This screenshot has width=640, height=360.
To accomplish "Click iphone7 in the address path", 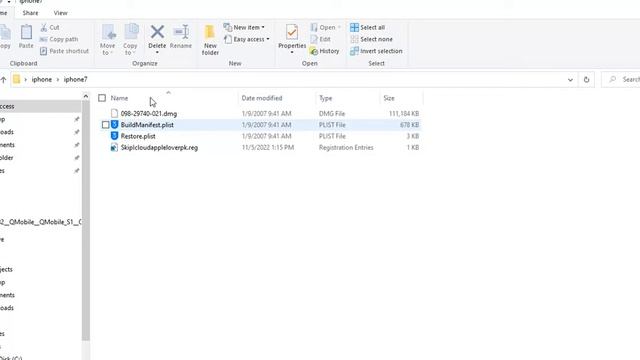I will pyautogui.click(x=76, y=80).
